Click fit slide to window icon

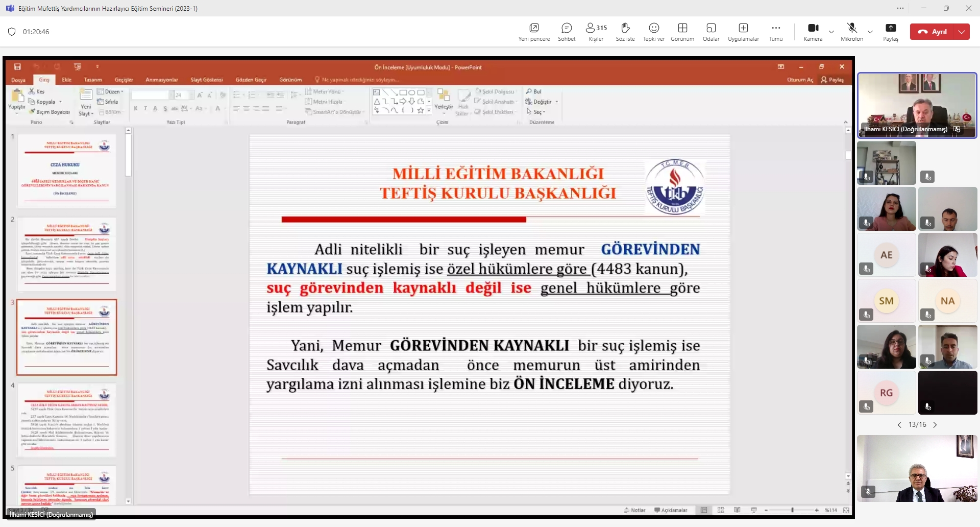846,510
